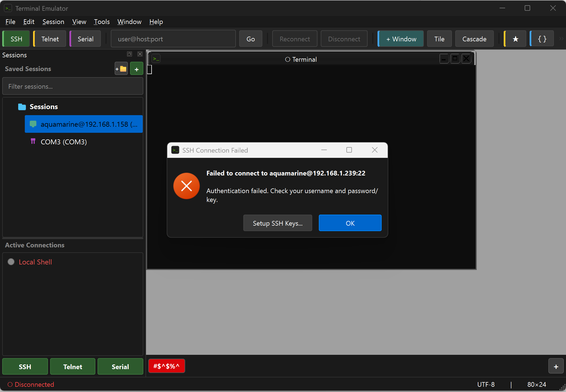This screenshot has height=392, width=566.
Task: Click the plus button in bottom right corner
Action: tap(556, 366)
